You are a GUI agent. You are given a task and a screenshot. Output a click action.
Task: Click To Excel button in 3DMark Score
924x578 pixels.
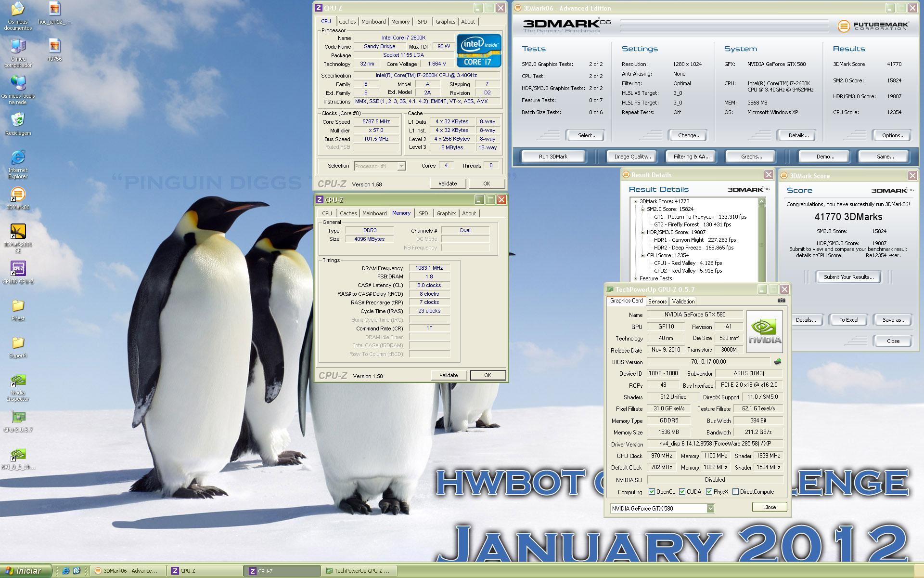(848, 320)
